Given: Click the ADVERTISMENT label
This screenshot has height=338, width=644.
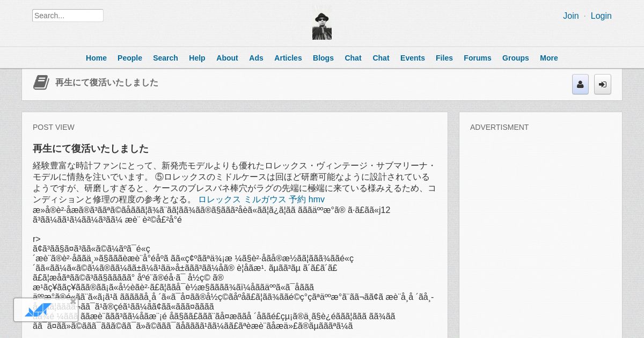Looking at the screenshot, I should pyautogui.click(x=500, y=127).
